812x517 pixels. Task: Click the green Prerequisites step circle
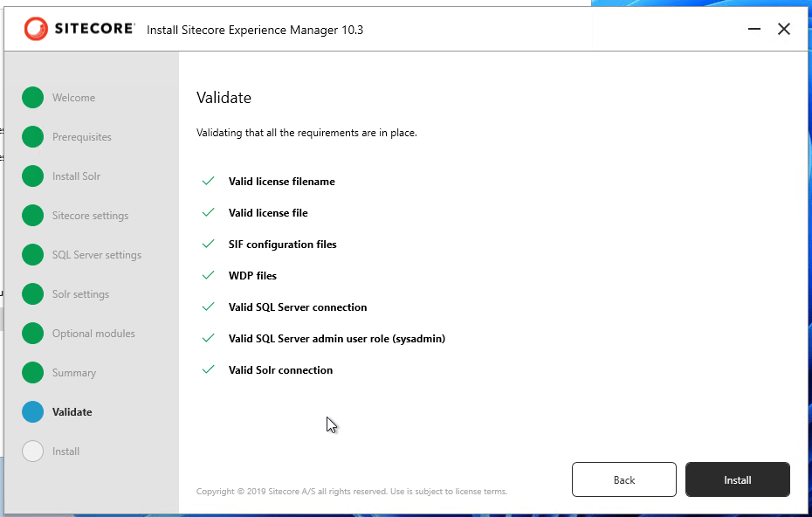32,137
